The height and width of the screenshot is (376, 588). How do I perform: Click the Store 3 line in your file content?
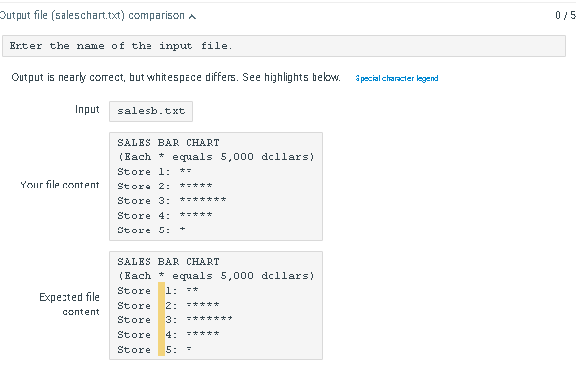(x=172, y=201)
